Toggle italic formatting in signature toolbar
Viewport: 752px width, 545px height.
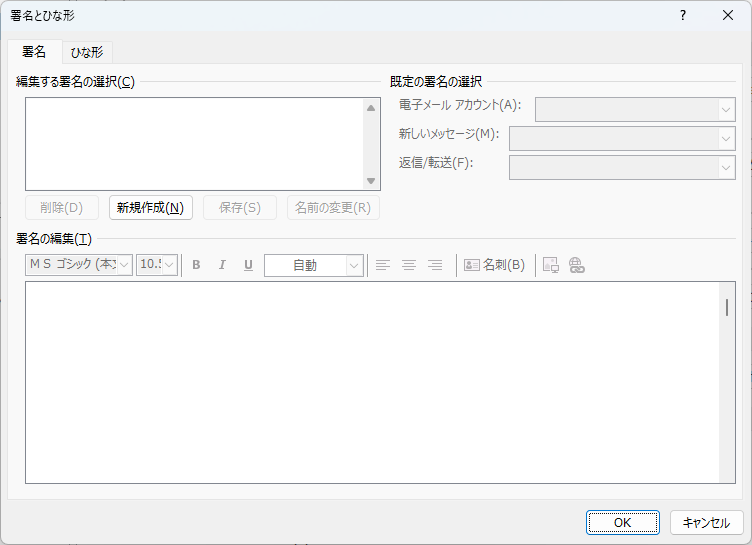tap(222, 265)
